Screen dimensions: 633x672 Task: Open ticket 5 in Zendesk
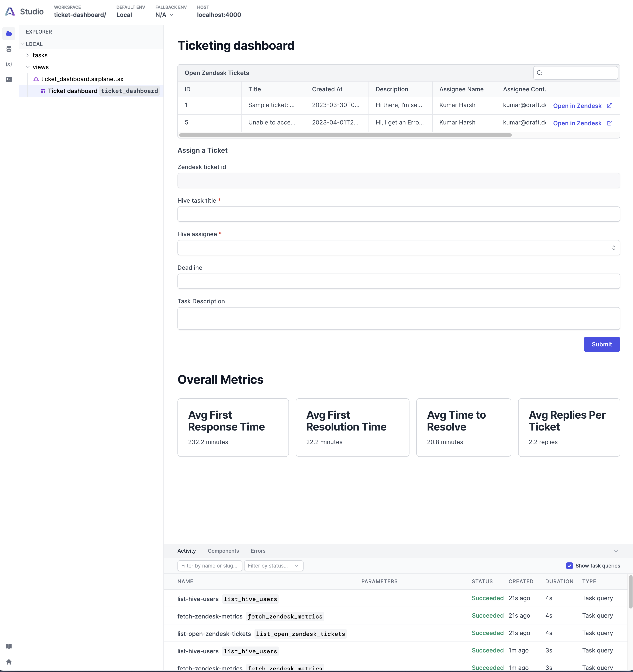582,123
